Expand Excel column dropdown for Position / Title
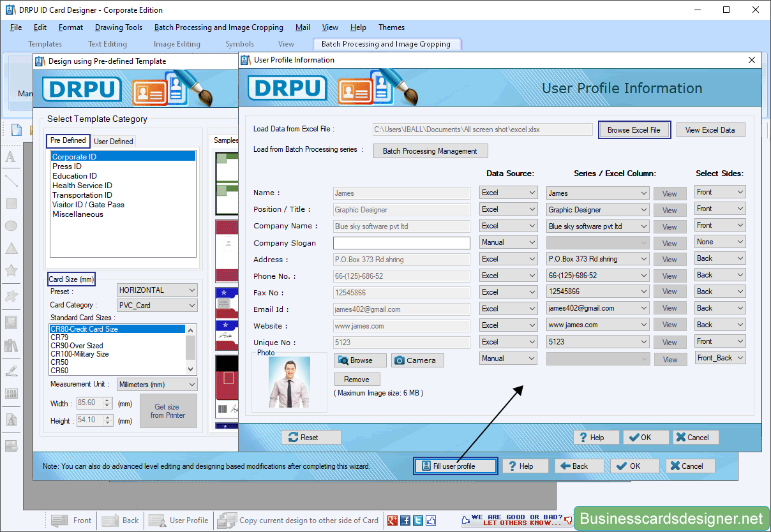The height and width of the screenshot is (532, 771). coord(598,209)
